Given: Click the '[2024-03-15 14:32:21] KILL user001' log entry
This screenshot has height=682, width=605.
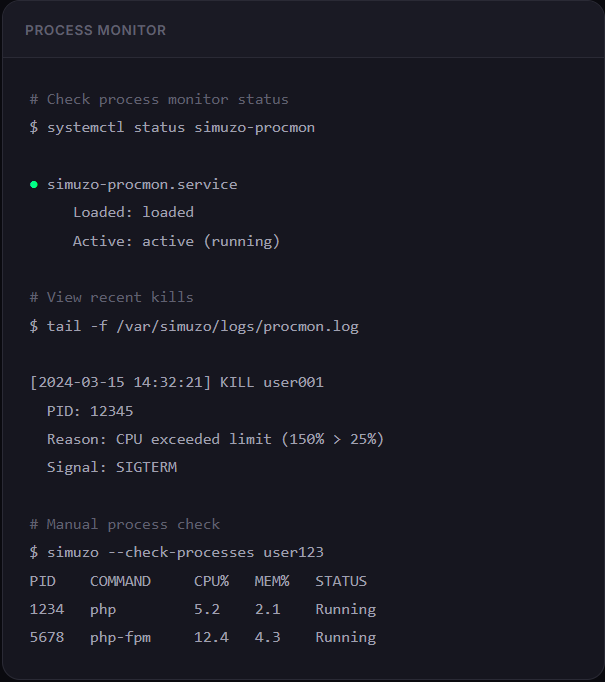Looking at the screenshot, I should click(x=177, y=383).
